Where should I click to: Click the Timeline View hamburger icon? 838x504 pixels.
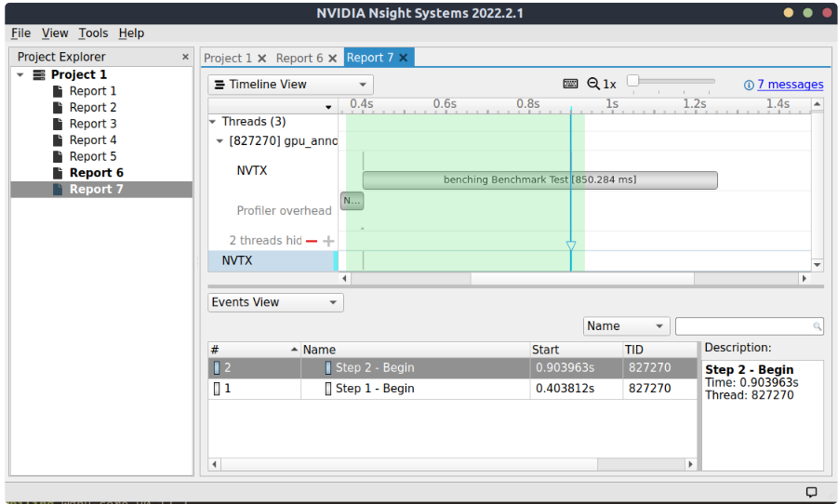[219, 85]
